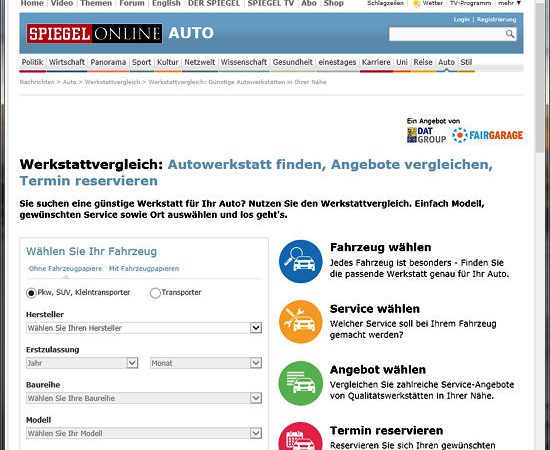Click the Video link in top bar
550x450 pixels.
tap(62, 3)
